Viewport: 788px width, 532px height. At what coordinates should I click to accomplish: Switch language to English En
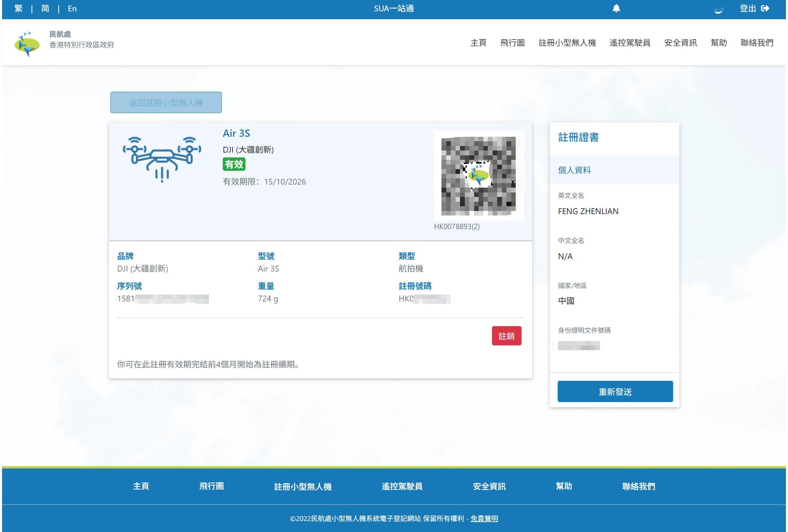(x=72, y=9)
